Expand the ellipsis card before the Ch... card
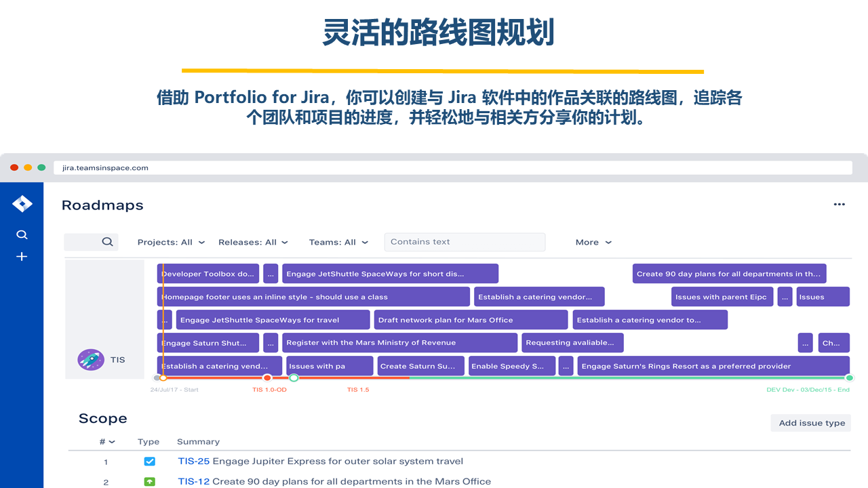The height and width of the screenshot is (488, 868). coord(805,343)
